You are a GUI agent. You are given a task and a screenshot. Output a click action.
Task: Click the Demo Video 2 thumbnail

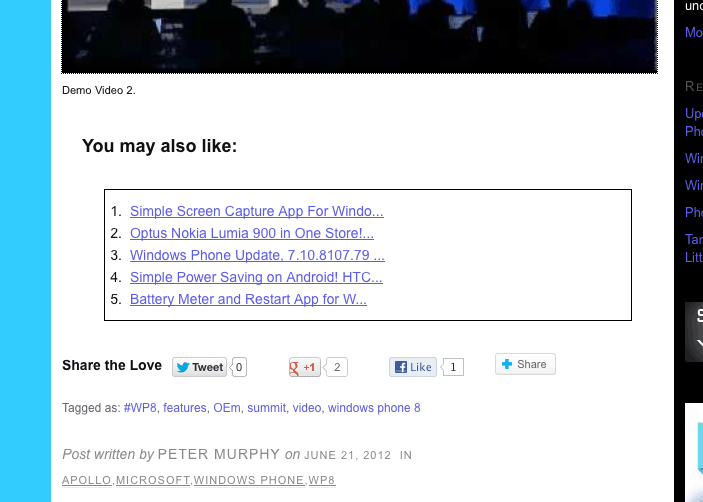coord(360,36)
